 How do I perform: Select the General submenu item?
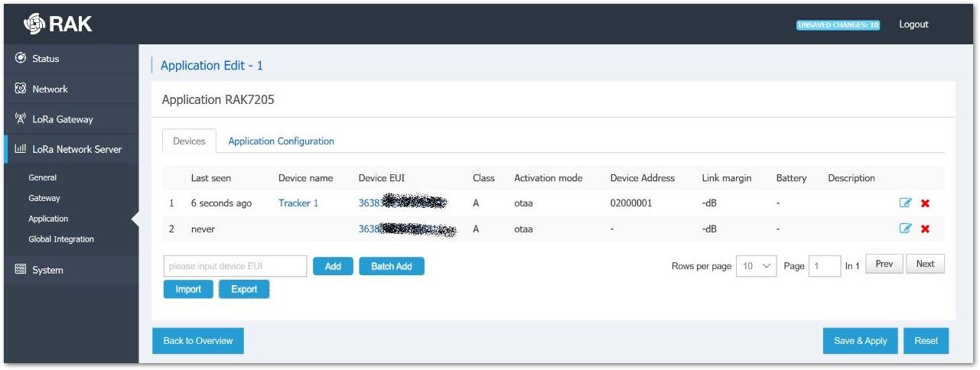tap(43, 177)
